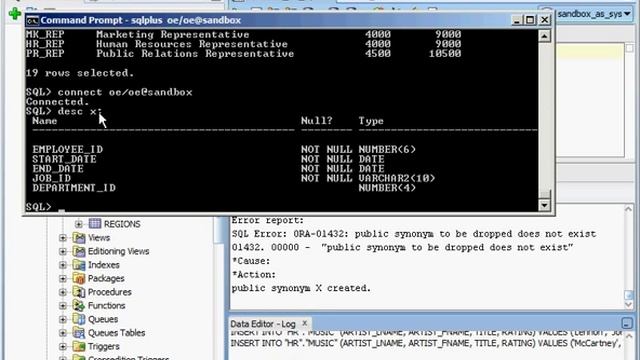Expand the Queues Tables node

(x=63, y=333)
